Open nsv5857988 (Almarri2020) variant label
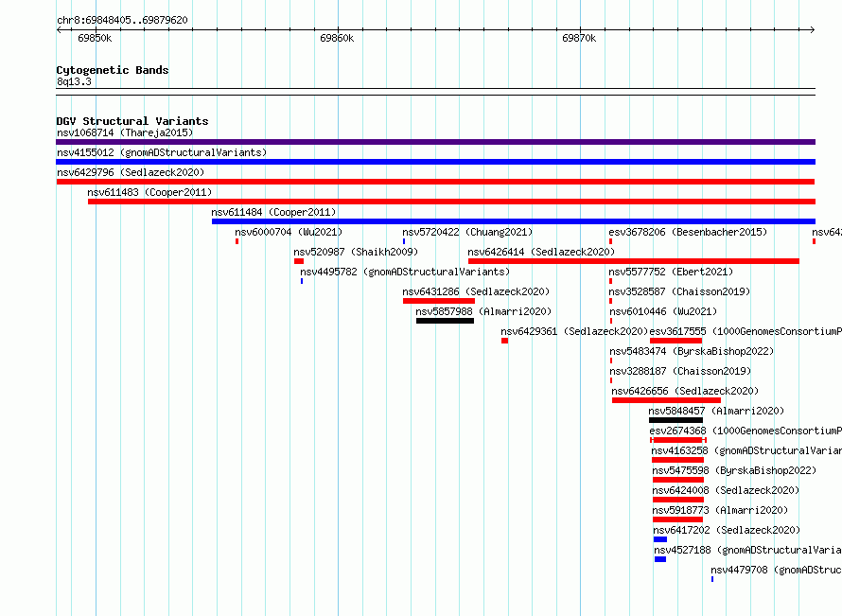The image size is (842, 616). click(483, 311)
